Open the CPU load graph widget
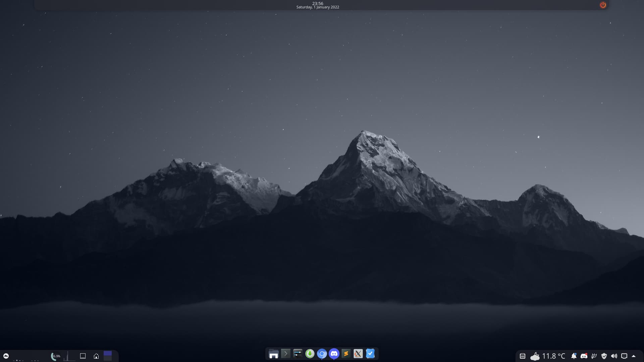This screenshot has height=362, width=644. click(69, 356)
